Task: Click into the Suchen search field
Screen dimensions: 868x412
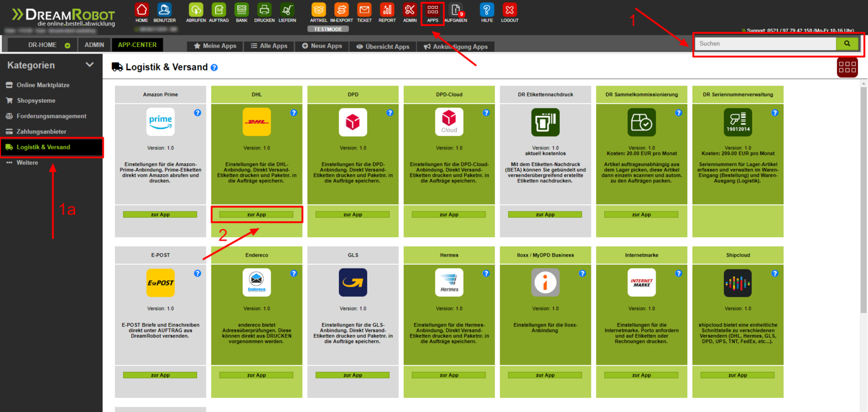Action: click(x=766, y=44)
